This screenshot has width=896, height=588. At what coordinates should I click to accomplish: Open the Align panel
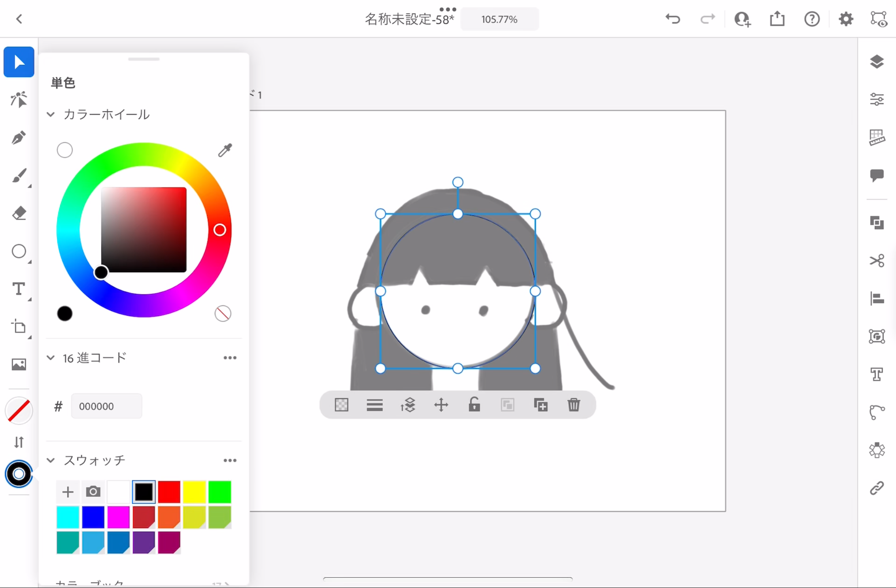877,299
